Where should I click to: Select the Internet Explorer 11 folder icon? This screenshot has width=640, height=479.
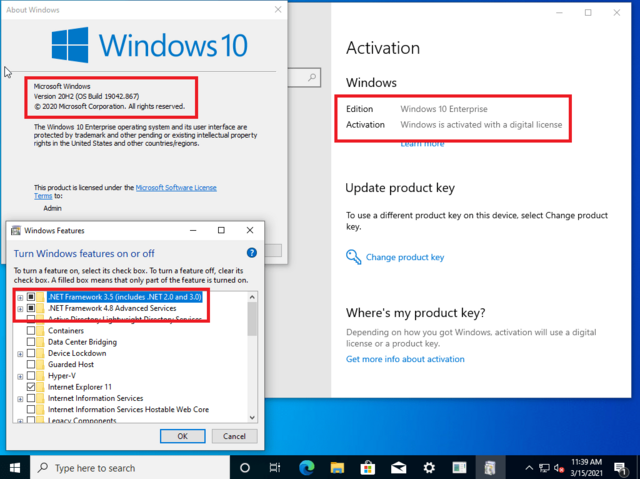coord(40,387)
